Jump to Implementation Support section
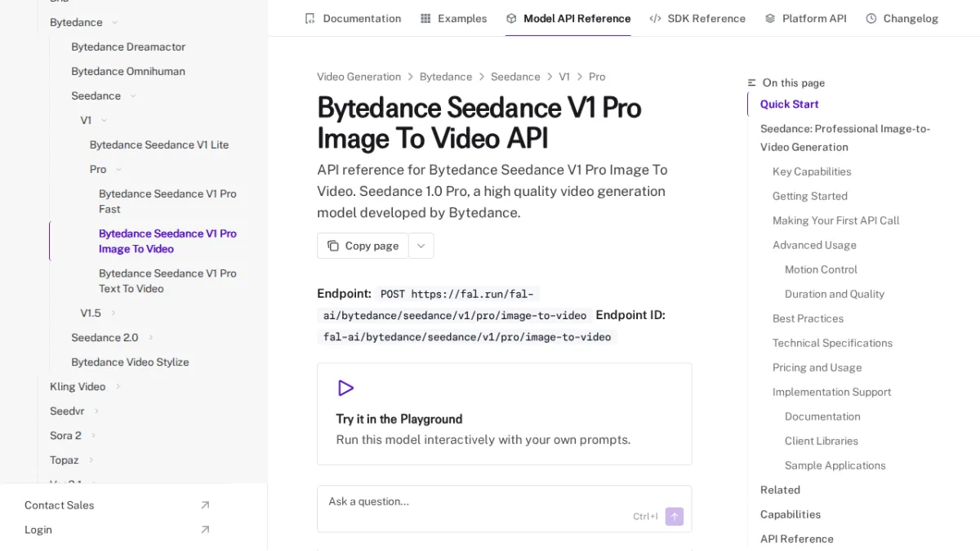The image size is (980, 551). [x=832, y=392]
